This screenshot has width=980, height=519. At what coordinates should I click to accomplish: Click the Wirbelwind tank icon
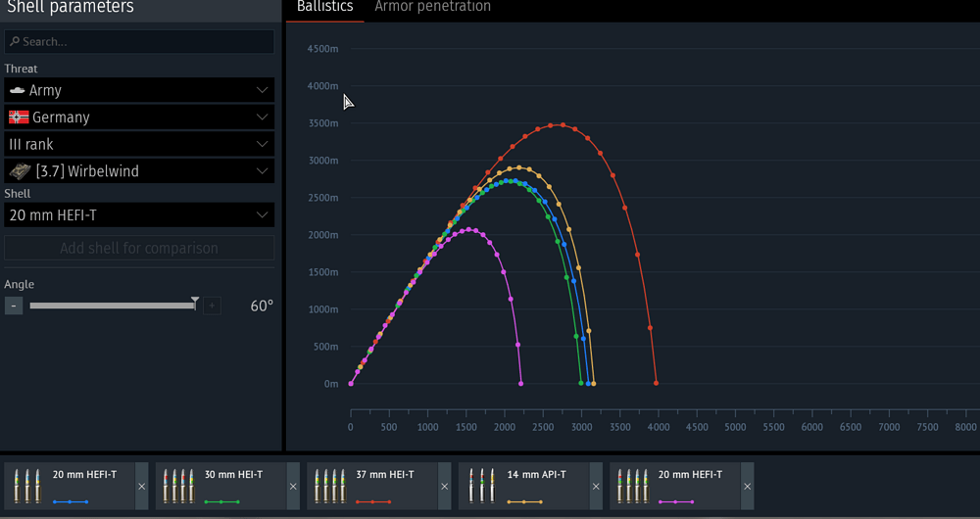pos(20,171)
